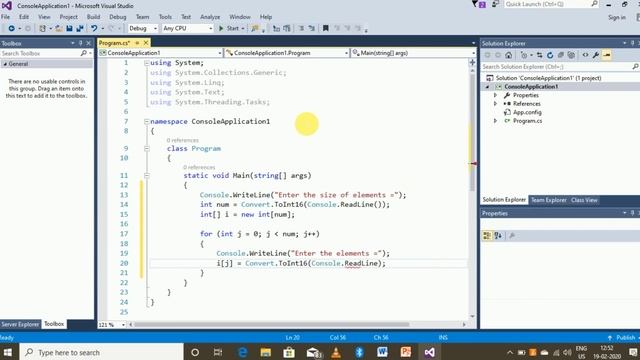Click the Alphabetical sort icon in Properties panel
This screenshot has width=640, height=360.
point(498,236)
